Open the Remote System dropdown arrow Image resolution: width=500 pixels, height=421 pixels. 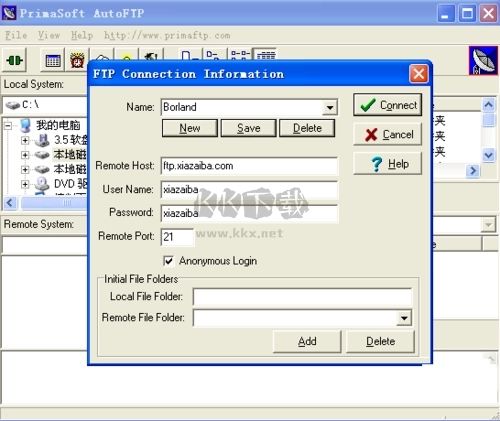488,225
